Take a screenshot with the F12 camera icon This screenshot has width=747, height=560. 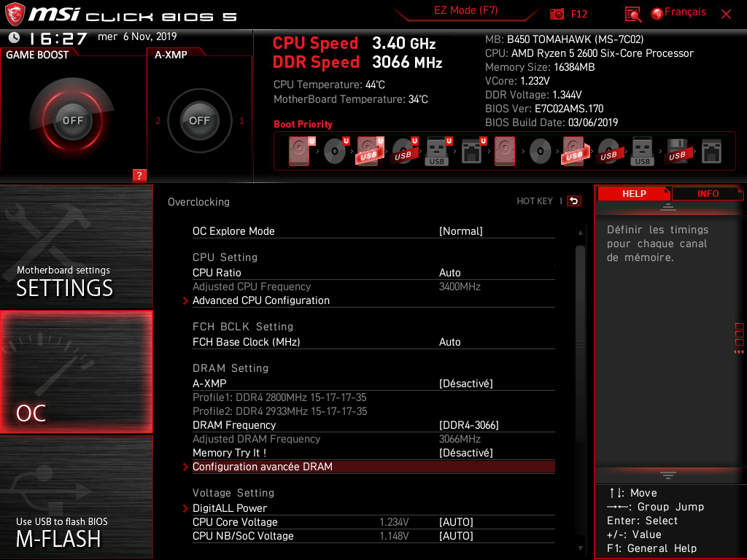(557, 14)
